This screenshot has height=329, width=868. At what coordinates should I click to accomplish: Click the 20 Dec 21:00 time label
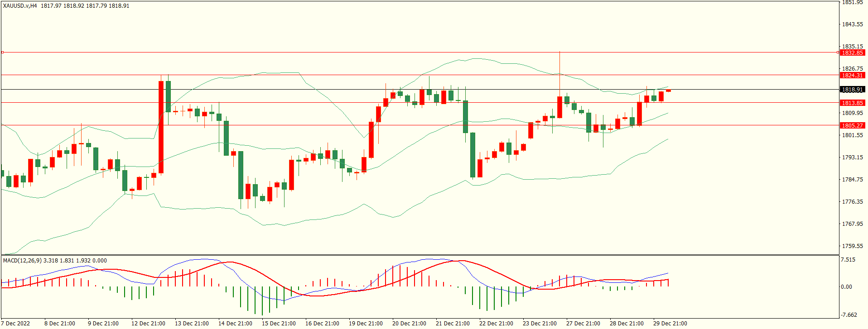pyautogui.click(x=409, y=324)
